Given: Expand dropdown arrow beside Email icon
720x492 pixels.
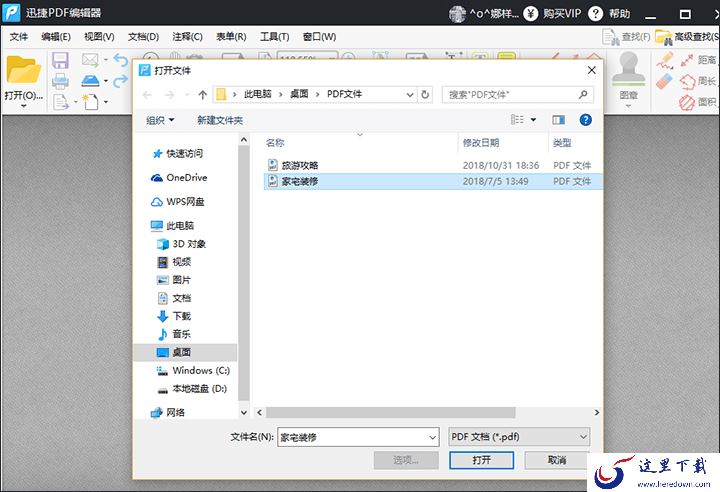Looking at the screenshot, I should [106, 60].
